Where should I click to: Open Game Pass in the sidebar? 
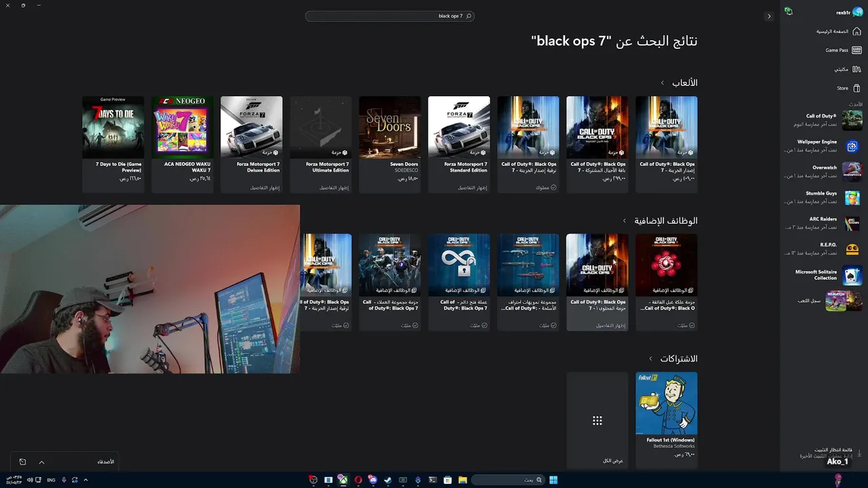[x=843, y=50]
